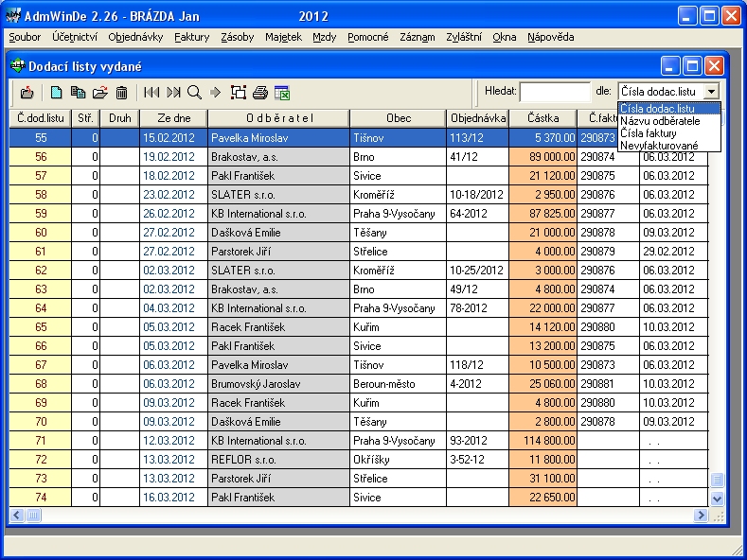The image size is (747, 560).
Task: Click the 'Částka' column header
Action: point(543,118)
